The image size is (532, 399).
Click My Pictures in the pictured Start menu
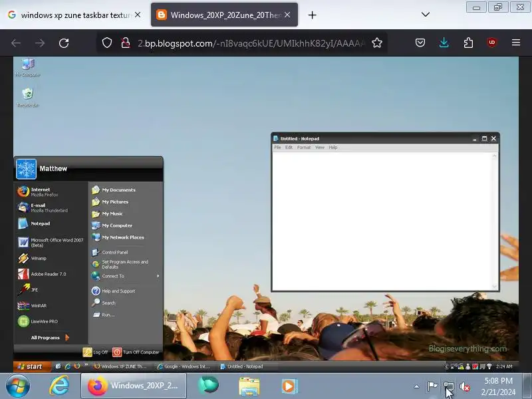115,202
